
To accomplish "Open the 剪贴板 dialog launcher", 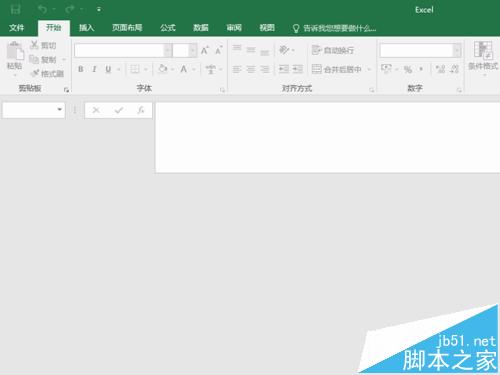I will (66, 90).
